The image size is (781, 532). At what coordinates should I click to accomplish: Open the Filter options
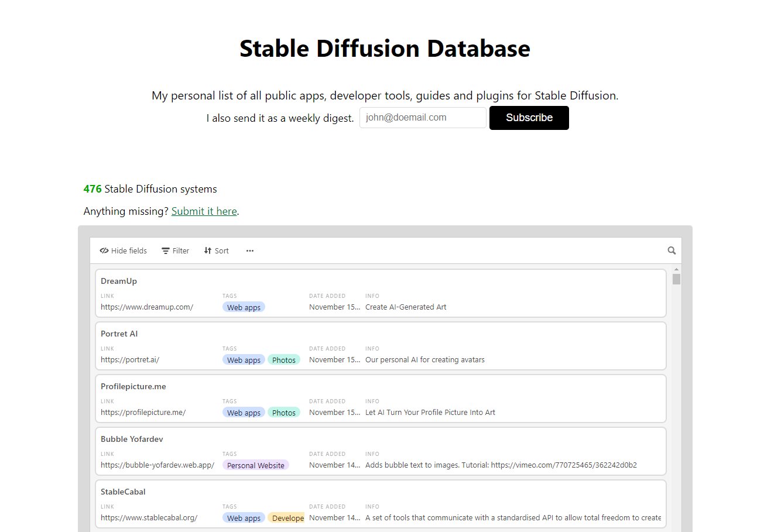(x=175, y=250)
